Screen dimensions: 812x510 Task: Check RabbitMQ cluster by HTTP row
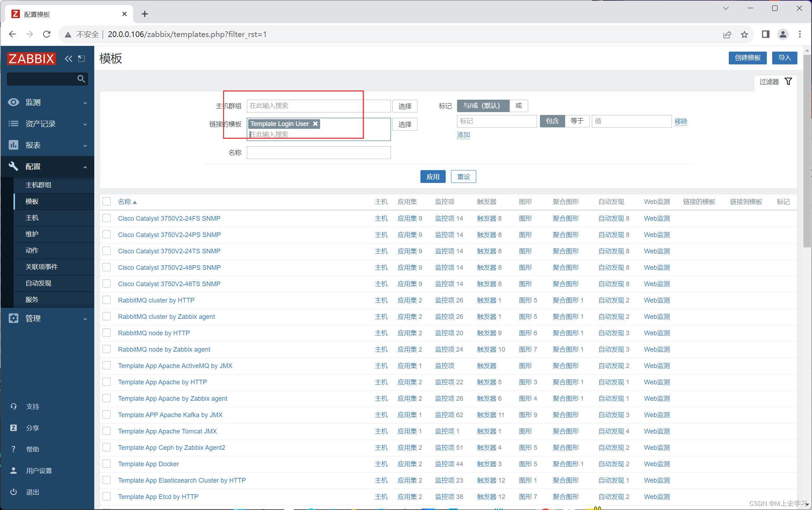pos(107,300)
